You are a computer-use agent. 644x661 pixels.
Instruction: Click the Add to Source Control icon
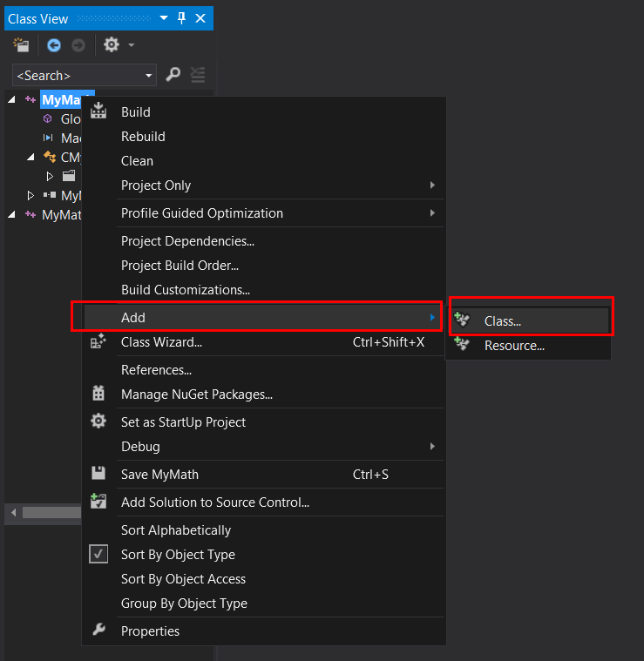pos(98,501)
